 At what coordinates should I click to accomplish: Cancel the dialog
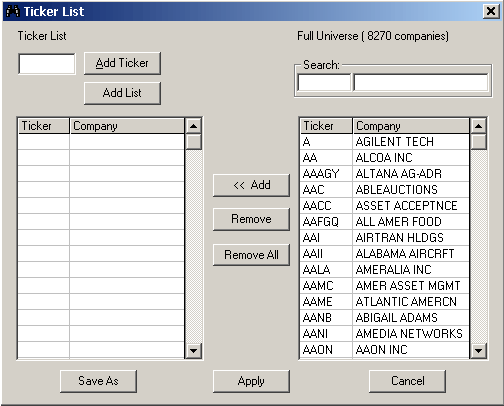[407, 381]
